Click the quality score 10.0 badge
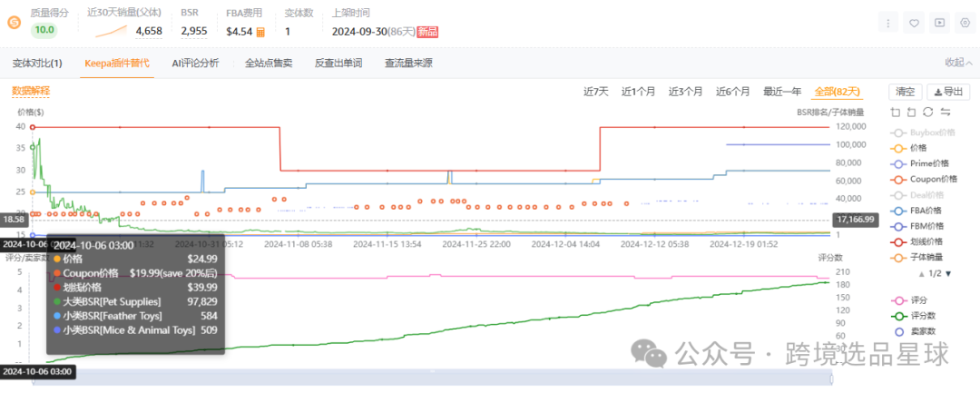The height and width of the screenshot is (393, 980). pyautogui.click(x=44, y=30)
